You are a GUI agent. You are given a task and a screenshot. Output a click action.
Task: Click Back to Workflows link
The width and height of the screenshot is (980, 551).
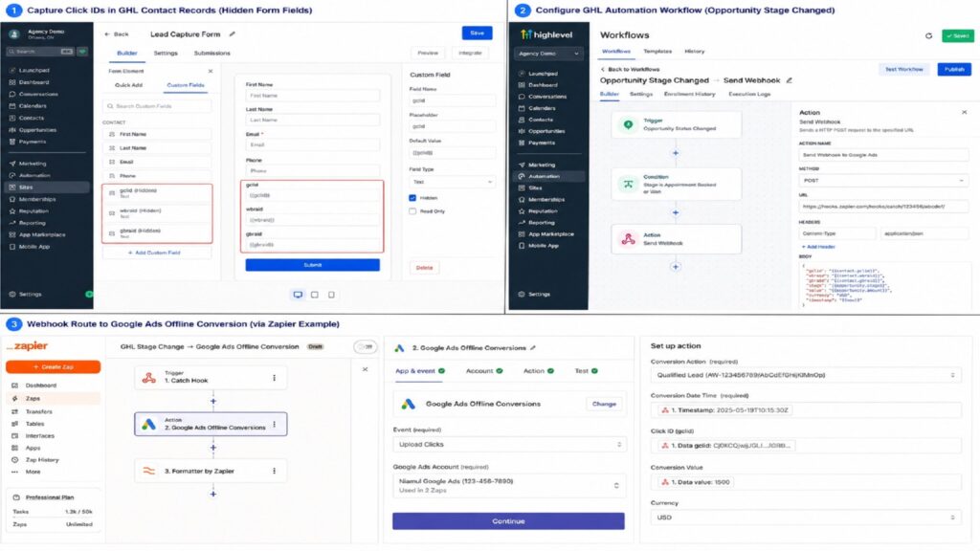[630, 69]
